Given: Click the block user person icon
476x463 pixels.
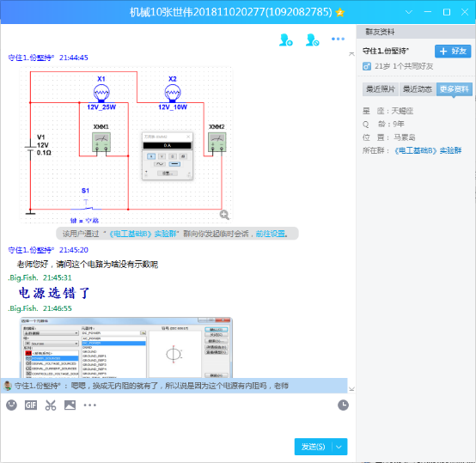Looking at the screenshot, I should 313,40.
